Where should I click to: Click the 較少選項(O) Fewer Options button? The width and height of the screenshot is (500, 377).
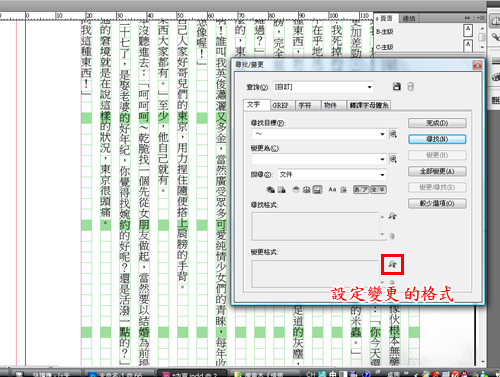pos(437,203)
